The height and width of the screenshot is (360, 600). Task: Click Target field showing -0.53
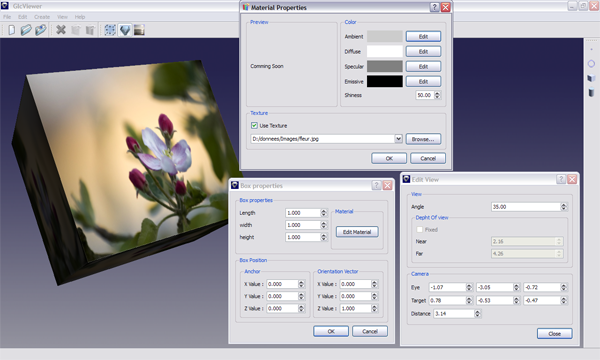495,300
